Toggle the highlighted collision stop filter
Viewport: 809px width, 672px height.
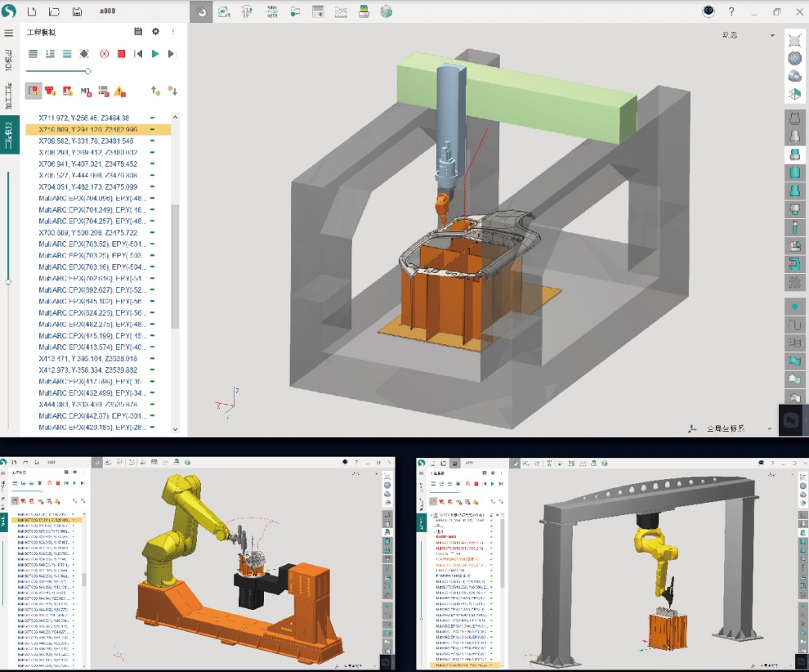34,92
